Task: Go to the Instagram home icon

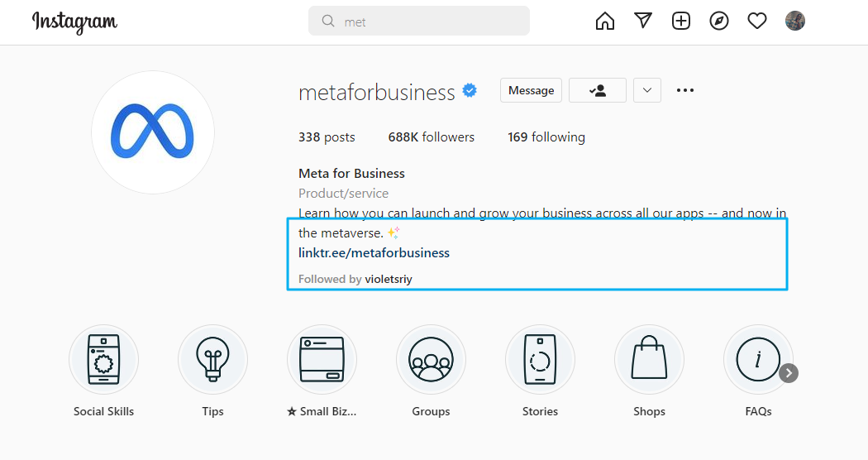Action: pyautogui.click(x=604, y=21)
